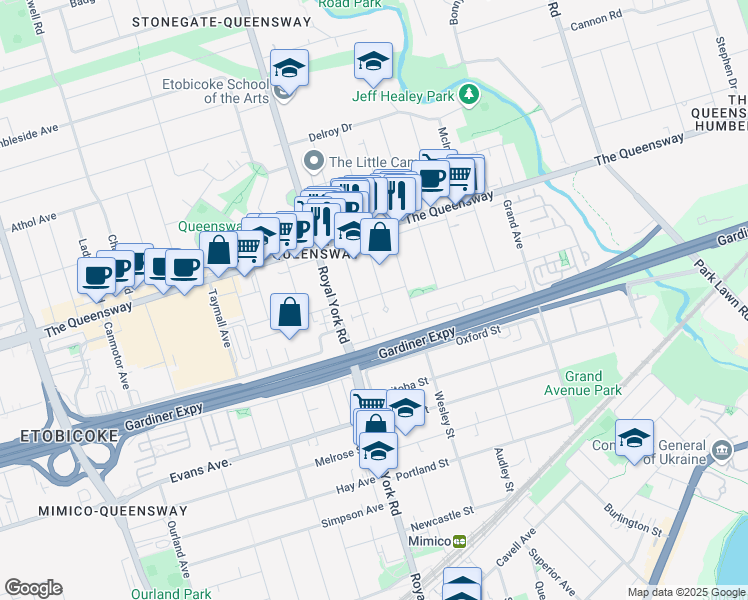Open the Google logo link
This screenshot has height=600, width=748.
pyautogui.click(x=33, y=588)
